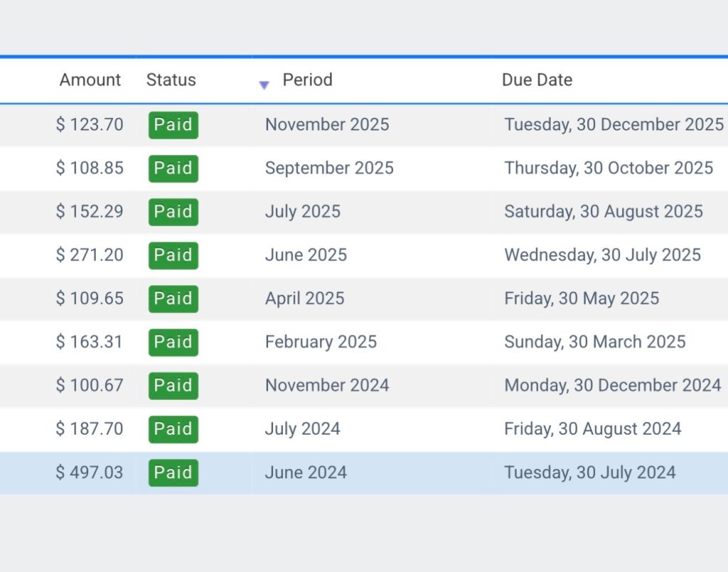Image resolution: width=728 pixels, height=572 pixels.
Task: Select amount $ 109.65
Action: pos(90,298)
